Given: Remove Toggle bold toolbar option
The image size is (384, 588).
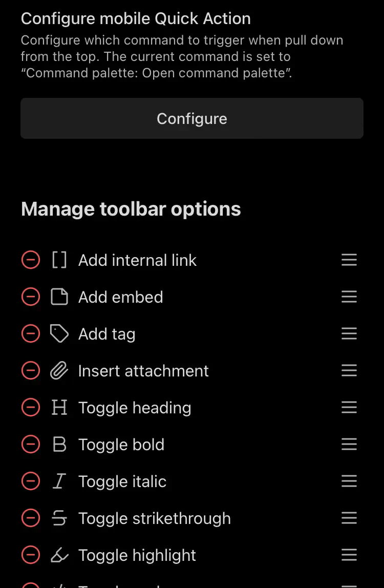Looking at the screenshot, I should [x=31, y=445].
